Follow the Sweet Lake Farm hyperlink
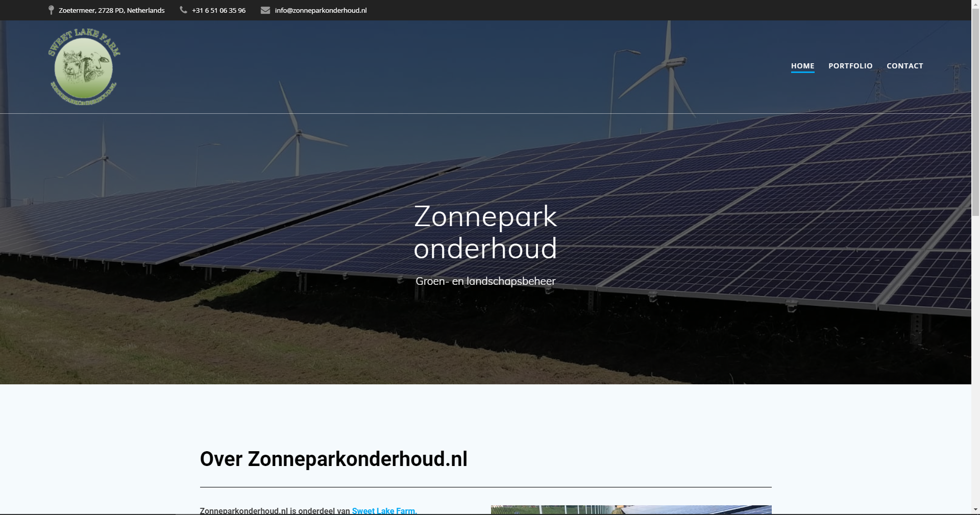This screenshot has height=515, width=980. (384, 510)
